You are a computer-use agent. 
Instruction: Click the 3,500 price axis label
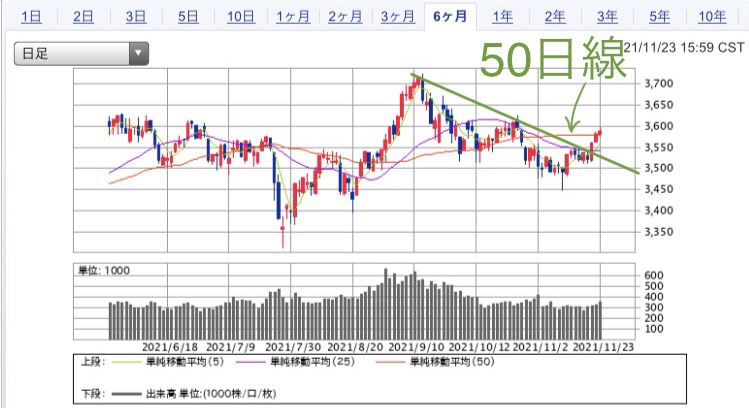(x=659, y=168)
